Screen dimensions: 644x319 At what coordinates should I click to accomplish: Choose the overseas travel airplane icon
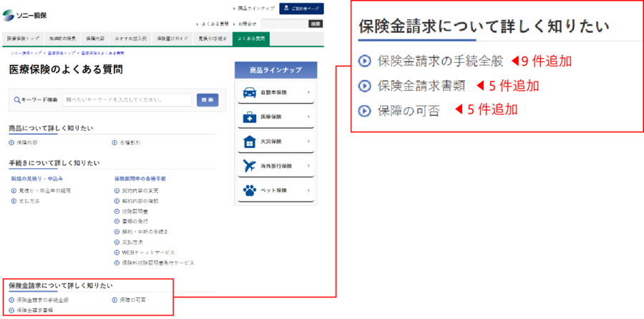click(249, 166)
